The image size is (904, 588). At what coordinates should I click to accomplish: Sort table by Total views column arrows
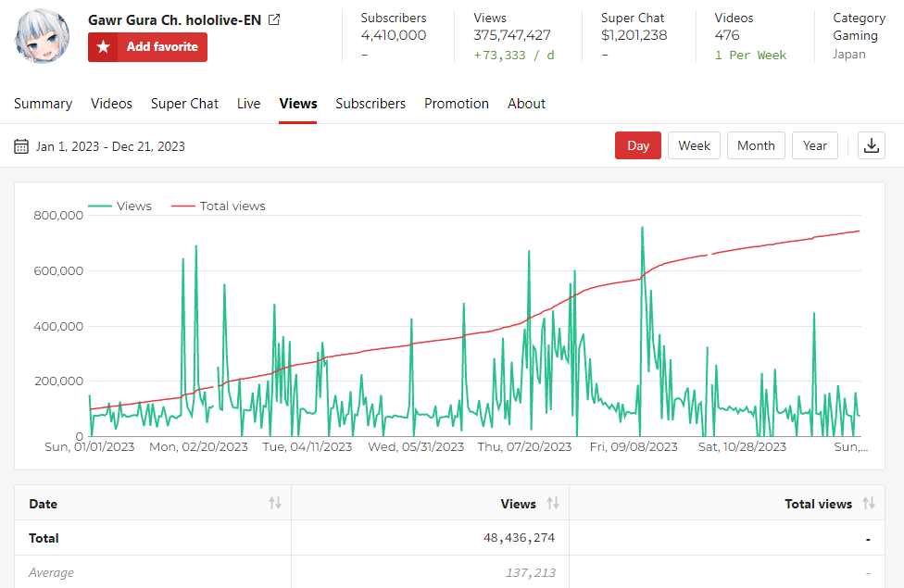click(868, 504)
